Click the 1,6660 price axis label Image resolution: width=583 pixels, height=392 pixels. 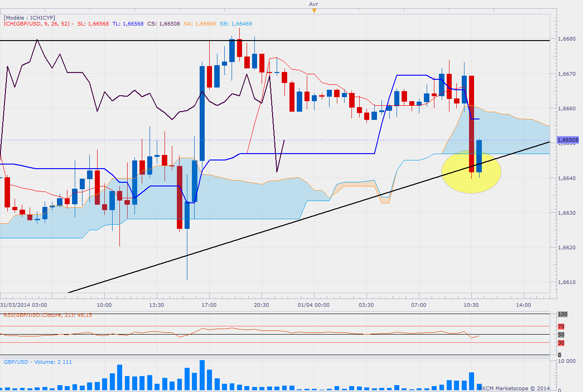[x=566, y=108]
